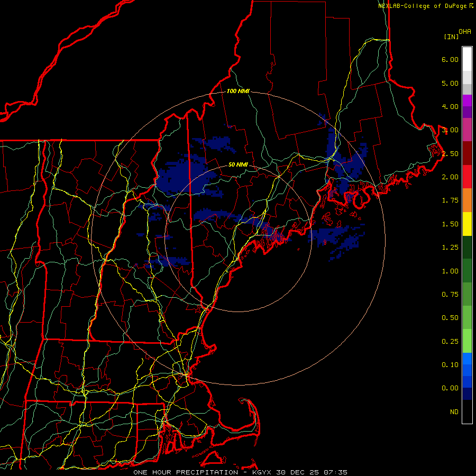
Task: Click the 1.25 legend value
Action: click(450, 248)
